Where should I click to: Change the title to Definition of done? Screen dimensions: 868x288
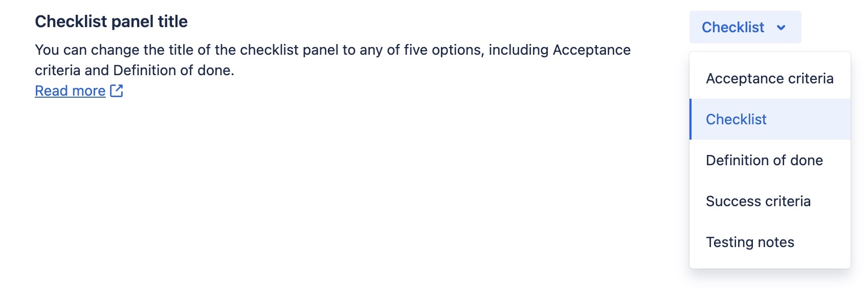764,160
